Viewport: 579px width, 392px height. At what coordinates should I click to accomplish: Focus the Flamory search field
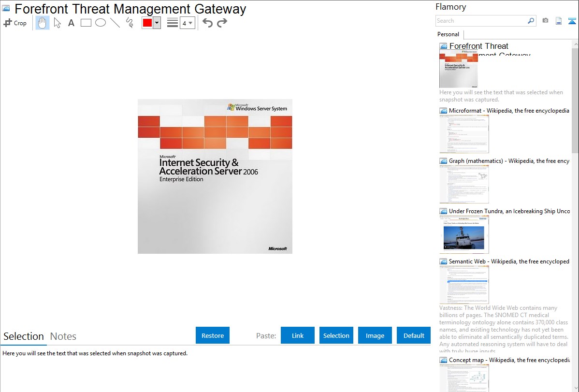tap(481, 21)
